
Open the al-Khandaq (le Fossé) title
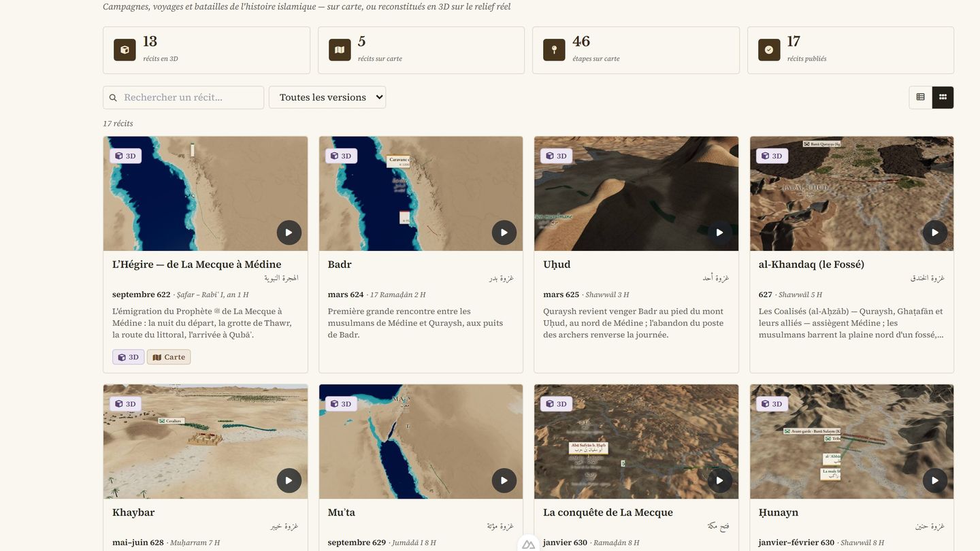click(x=811, y=265)
